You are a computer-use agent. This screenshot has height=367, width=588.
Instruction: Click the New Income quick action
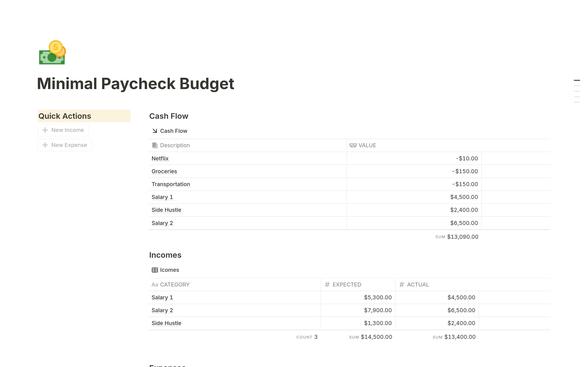click(x=63, y=130)
